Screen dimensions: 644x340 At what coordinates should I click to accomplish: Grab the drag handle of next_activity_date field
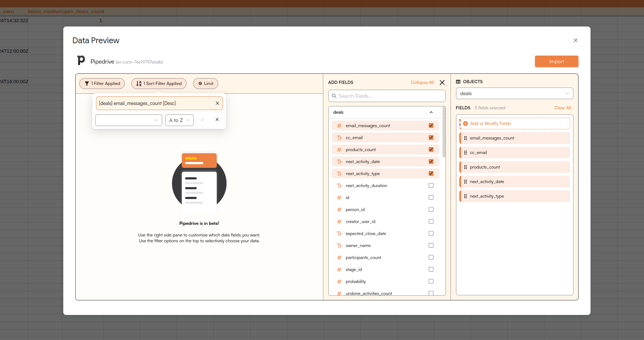click(465, 182)
